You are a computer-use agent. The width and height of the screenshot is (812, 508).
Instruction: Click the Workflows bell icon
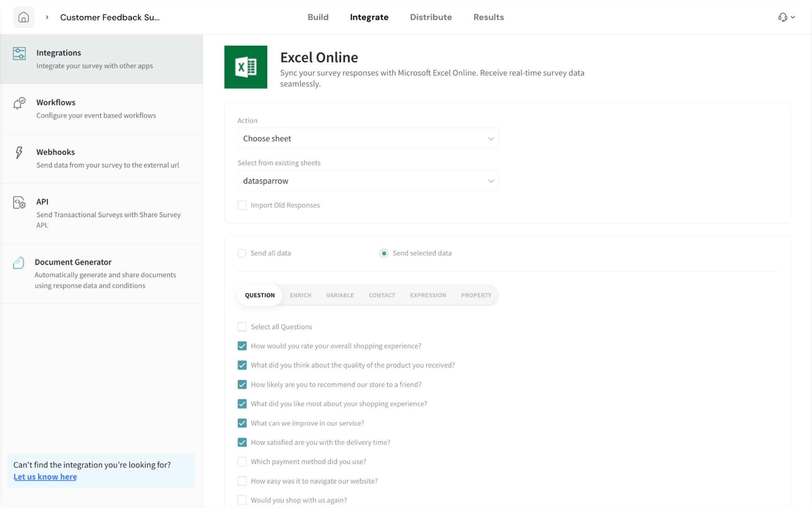19,103
